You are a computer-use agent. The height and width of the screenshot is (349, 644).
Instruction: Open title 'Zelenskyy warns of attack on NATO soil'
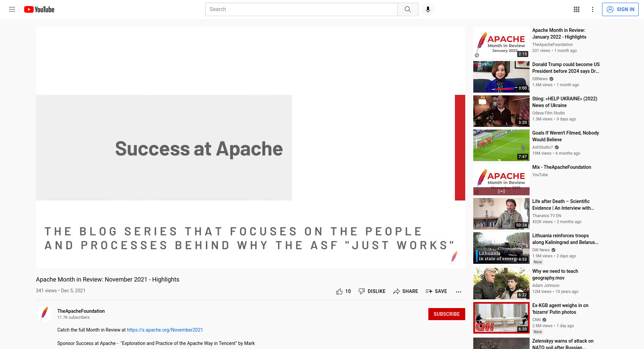563,344
